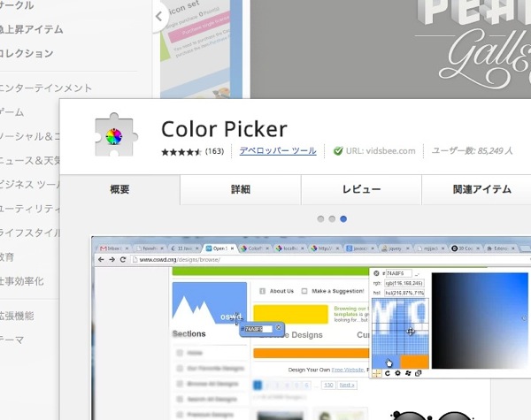Click the Color Picker title text
The image size is (531, 420).
tap(224, 129)
